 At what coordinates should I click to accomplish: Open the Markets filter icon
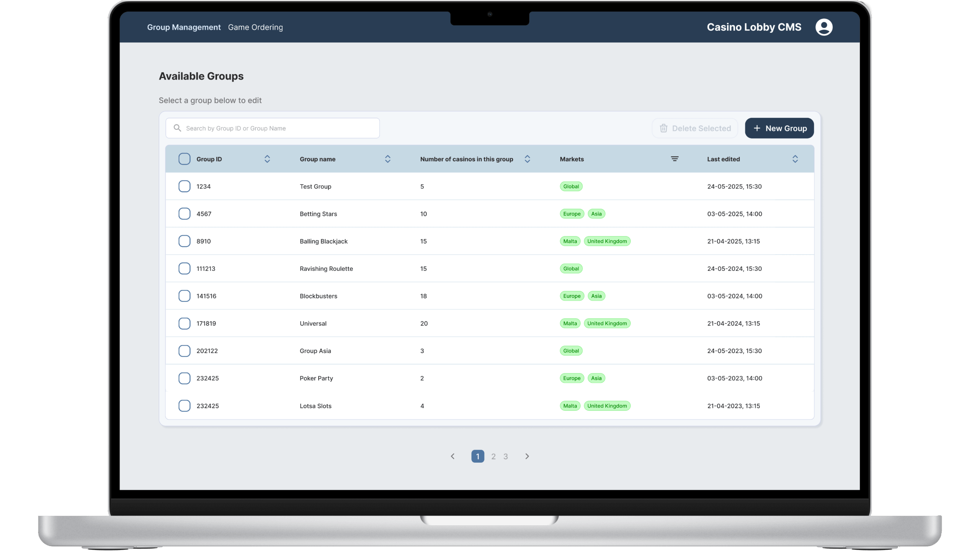pyautogui.click(x=675, y=158)
